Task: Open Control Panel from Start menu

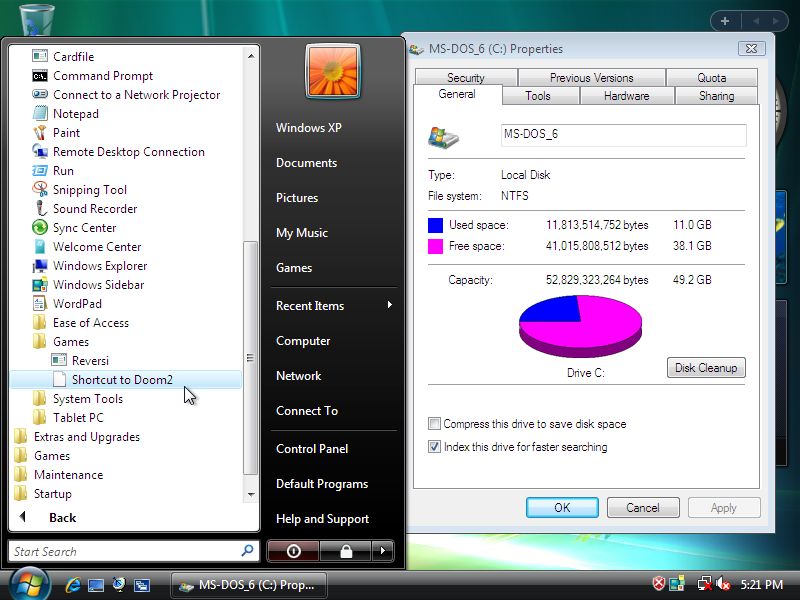Action: click(x=312, y=449)
